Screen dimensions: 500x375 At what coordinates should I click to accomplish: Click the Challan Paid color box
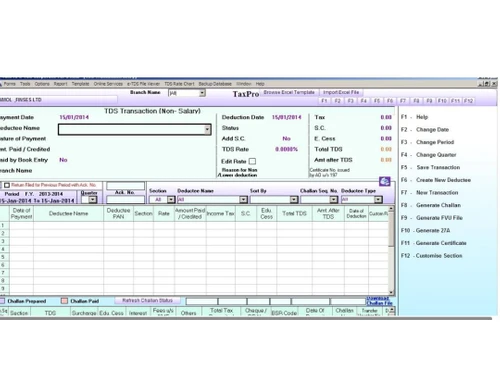(64, 301)
